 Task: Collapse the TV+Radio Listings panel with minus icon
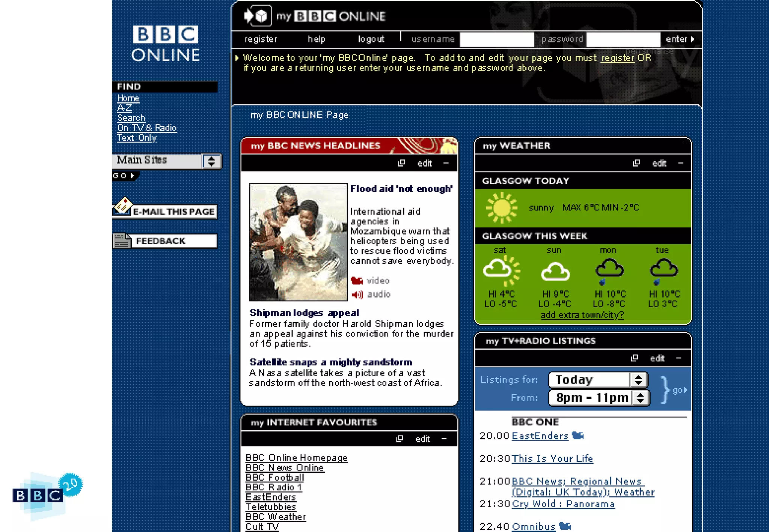tap(679, 358)
